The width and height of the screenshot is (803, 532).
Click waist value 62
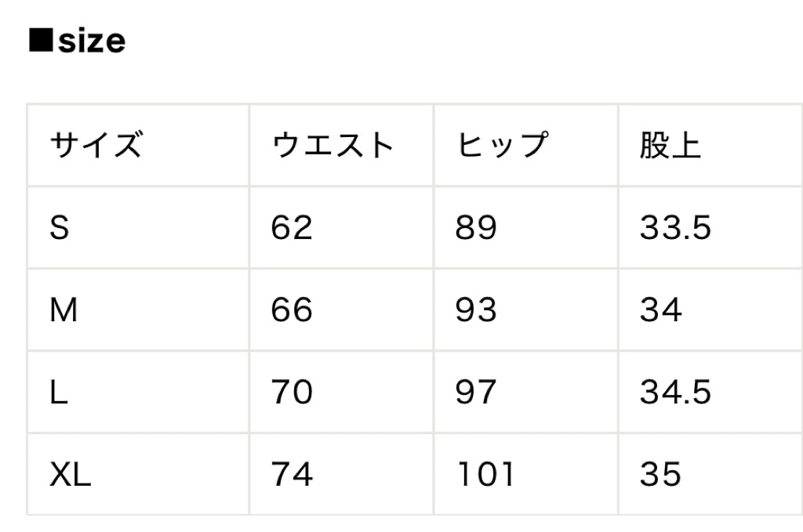point(292,228)
